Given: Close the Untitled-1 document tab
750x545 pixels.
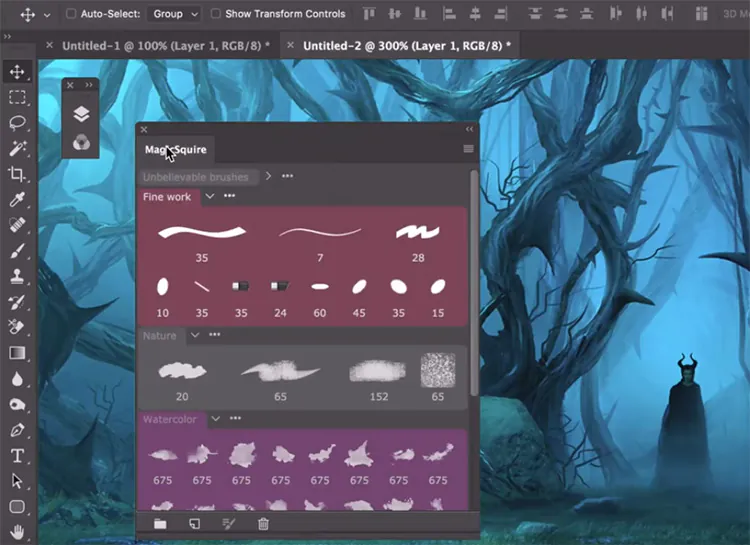Looking at the screenshot, I should pos(49,45).
